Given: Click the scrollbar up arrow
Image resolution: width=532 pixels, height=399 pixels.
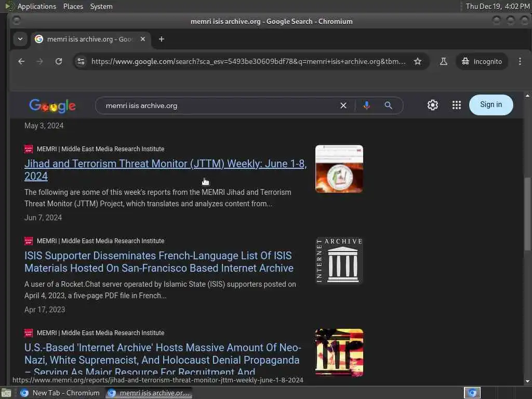Looking at the screenshot, I should (x=527, y=96).
